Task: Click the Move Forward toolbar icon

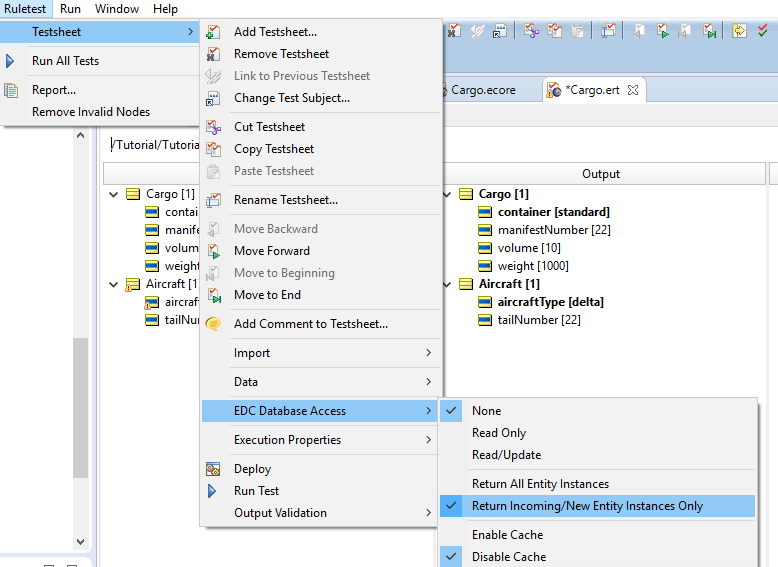Action: tap(662, 31)
